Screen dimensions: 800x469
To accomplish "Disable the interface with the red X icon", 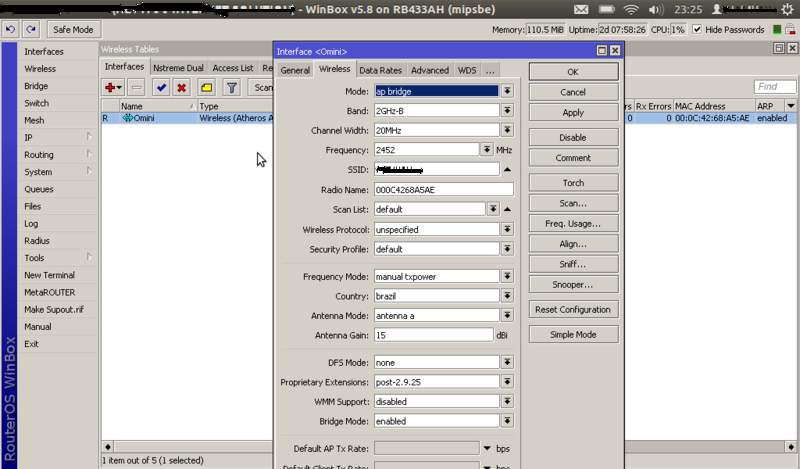I will [x=182, y=88].
